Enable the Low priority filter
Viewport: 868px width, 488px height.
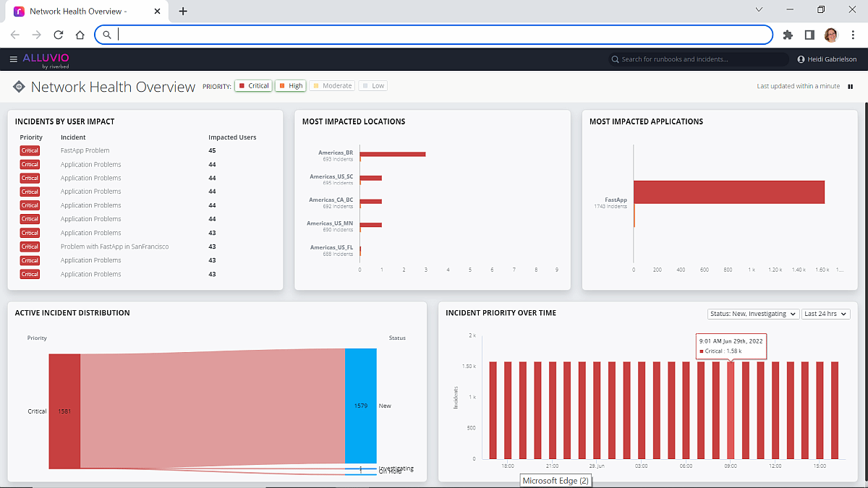373,86
